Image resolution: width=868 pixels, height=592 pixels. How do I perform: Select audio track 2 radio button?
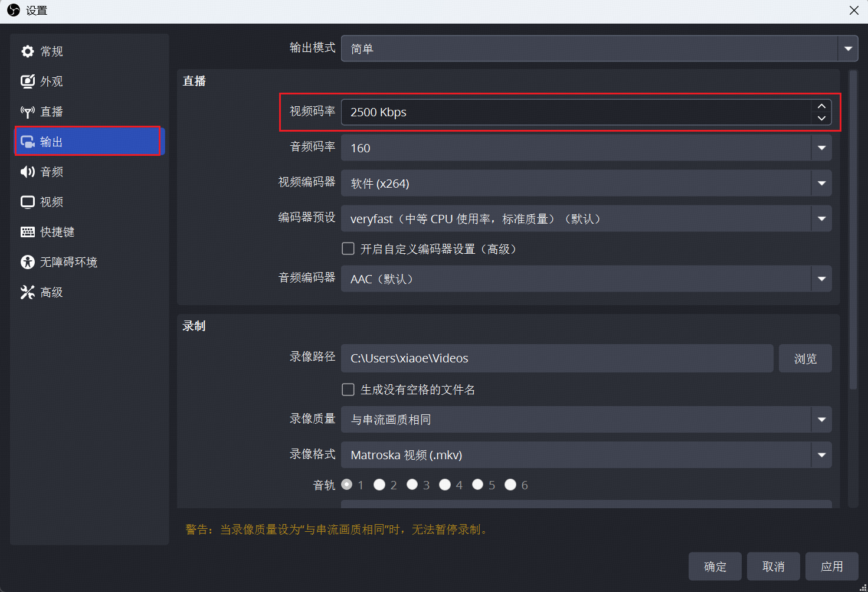(379, 485)
